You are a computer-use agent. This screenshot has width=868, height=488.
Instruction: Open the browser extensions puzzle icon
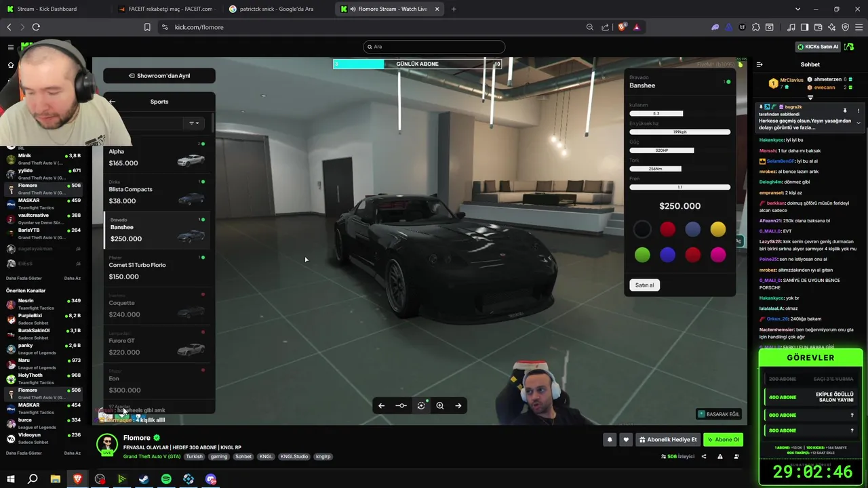click(756, 27)
